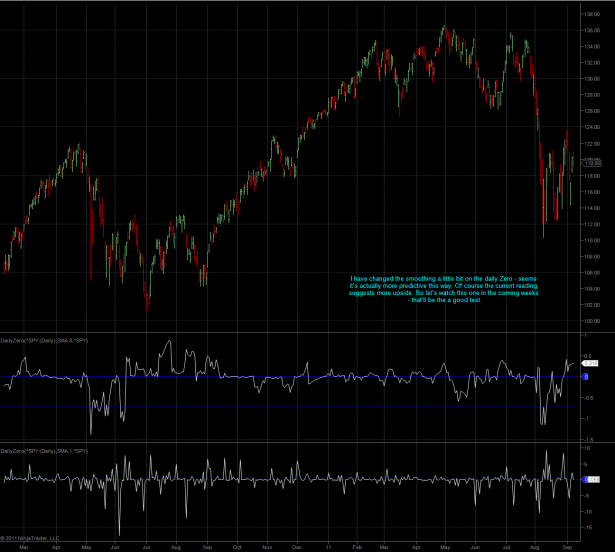The width and height of the screenshot is (615, 552).
Task: Click the -0.5 indicator axis label
Action: point(587,398)
